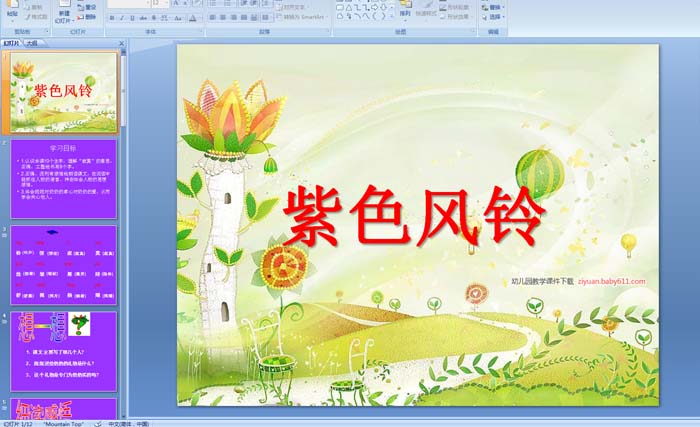The width and height of the screenshot is (700, 427).
Task: Click the Align Text button
Action: (x=291, y=7)
